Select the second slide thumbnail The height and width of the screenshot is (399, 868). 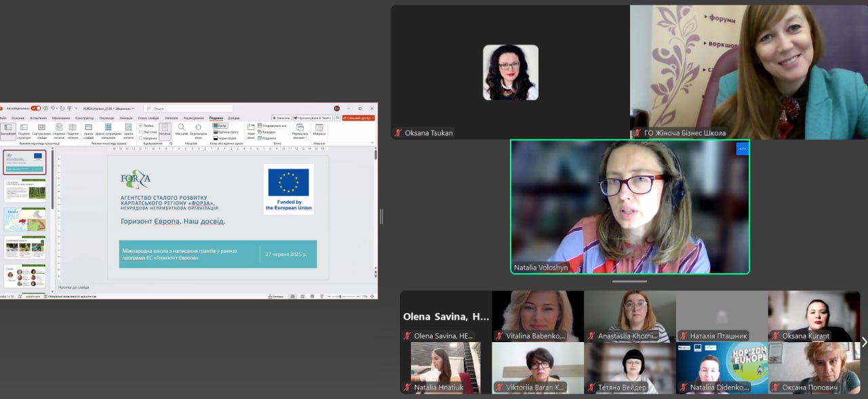pyautogui.click(x=25, y=190)
